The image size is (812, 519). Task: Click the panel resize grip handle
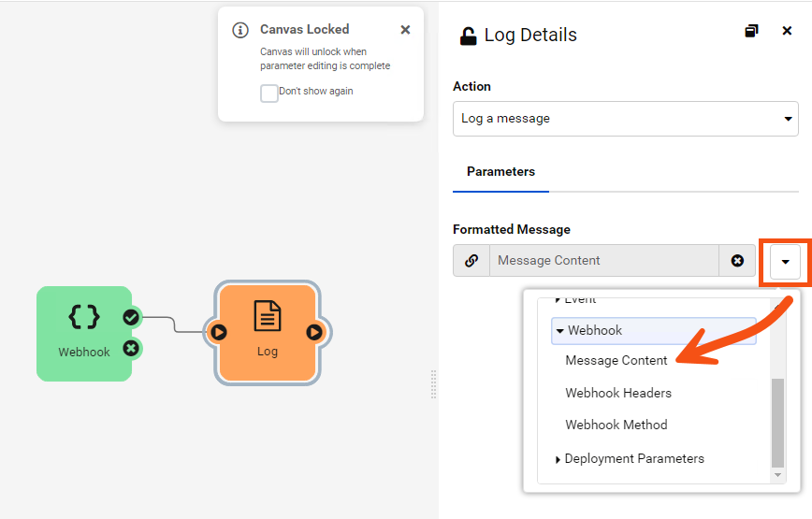coord(433,384)
